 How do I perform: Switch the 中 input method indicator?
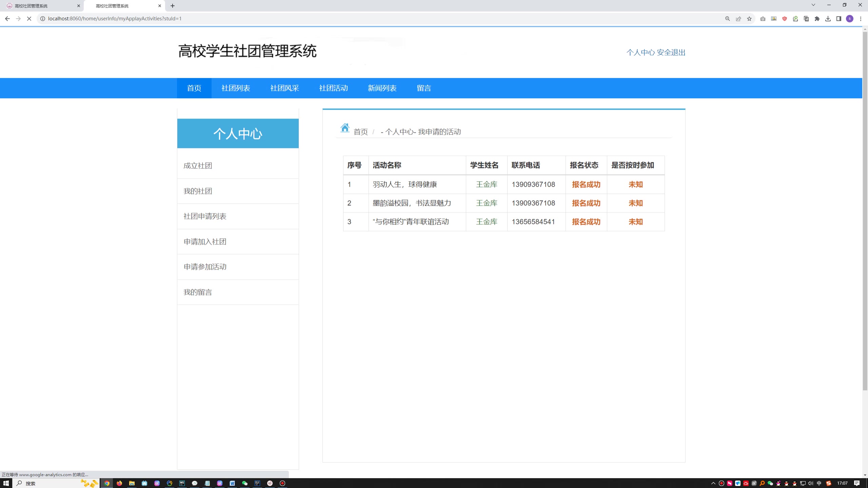pos(819,483)
